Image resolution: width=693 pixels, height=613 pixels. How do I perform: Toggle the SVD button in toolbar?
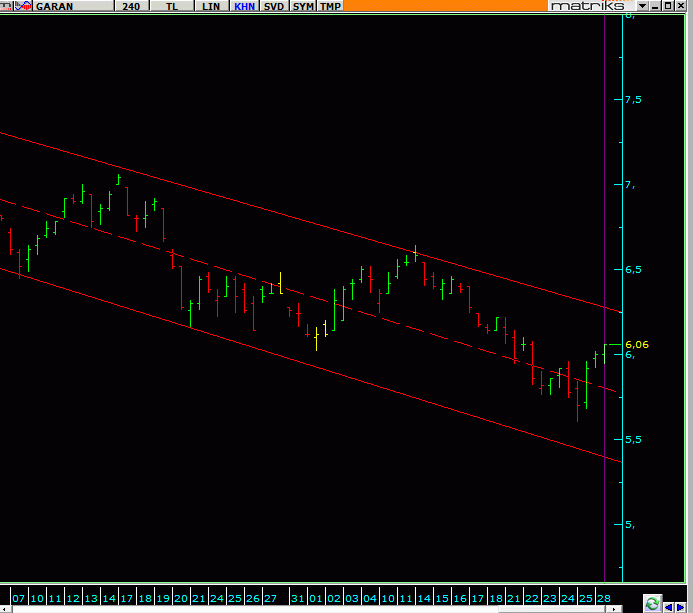click(274, 6)
